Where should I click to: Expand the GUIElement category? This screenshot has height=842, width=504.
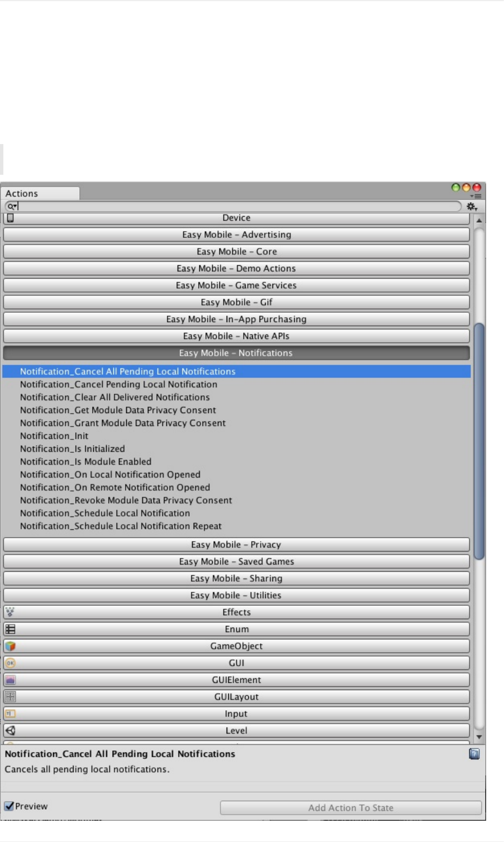tap(237, 680)
